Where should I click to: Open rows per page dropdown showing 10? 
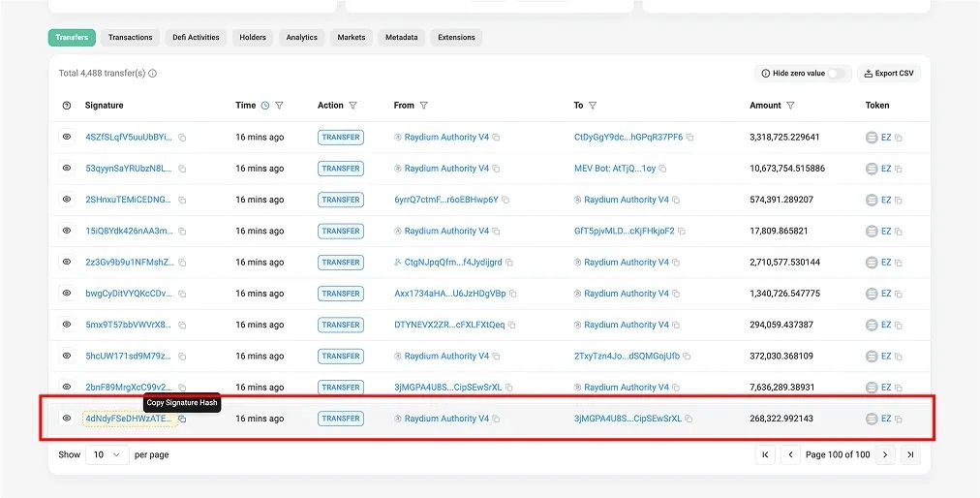[x=107, y=454]
